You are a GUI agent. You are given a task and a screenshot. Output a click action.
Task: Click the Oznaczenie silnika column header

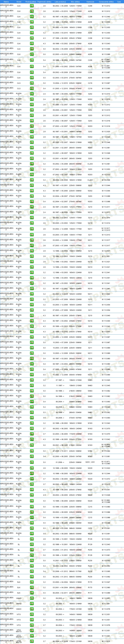[x=106, y=2]
